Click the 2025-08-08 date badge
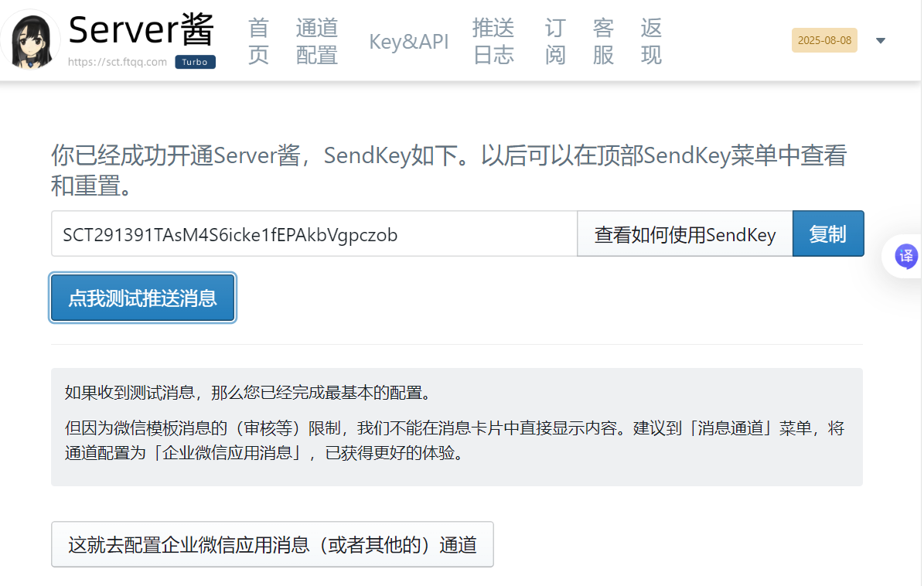 [x=824, y=41]
